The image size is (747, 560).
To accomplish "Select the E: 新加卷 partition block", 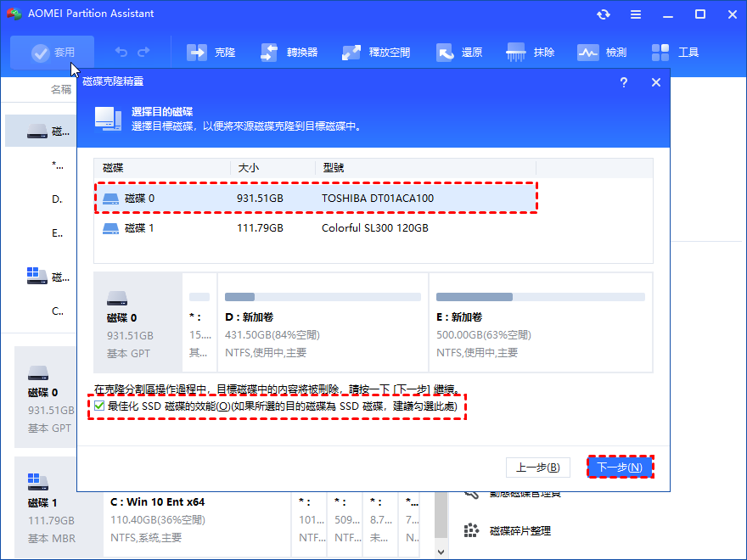I will (x=541, y=322).
